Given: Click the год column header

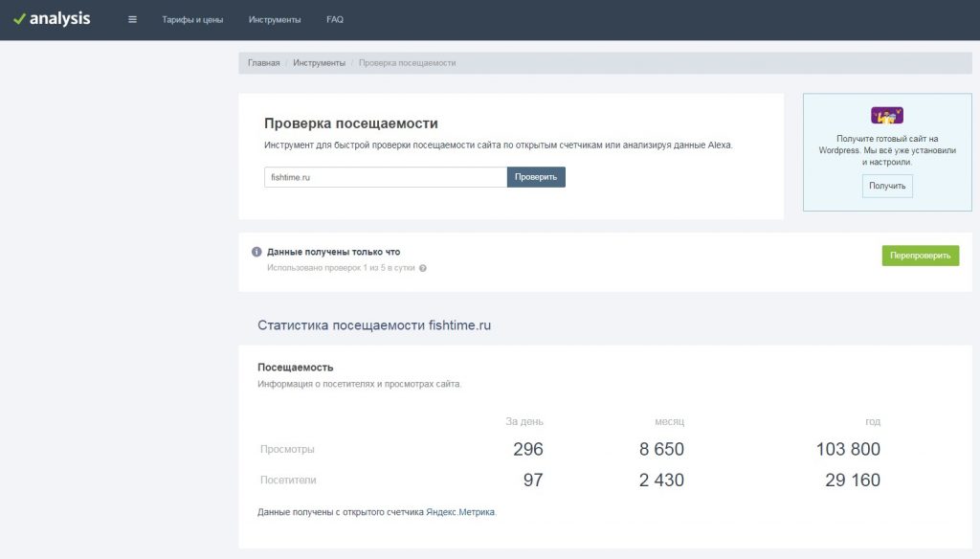Looking at the screenshot, I should [x=873, y=421].
